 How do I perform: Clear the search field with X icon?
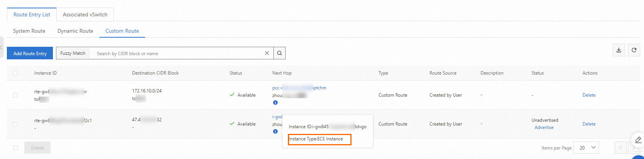[267, 53]
